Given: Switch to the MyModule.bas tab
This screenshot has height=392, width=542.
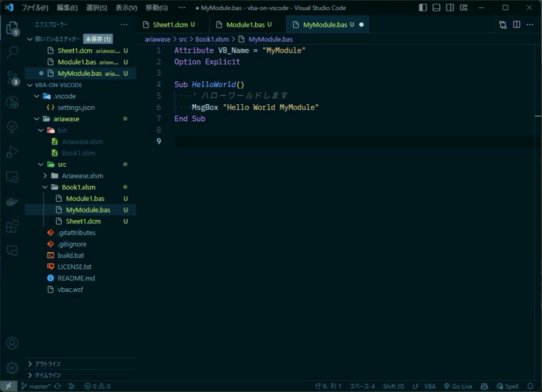Looking at the screenshot, I should coord(328,24).
